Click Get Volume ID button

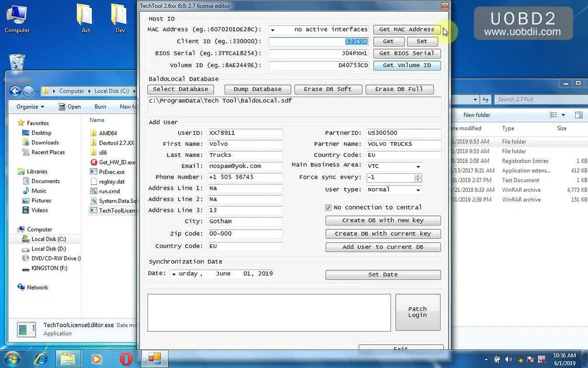click(x=407, y=65)
